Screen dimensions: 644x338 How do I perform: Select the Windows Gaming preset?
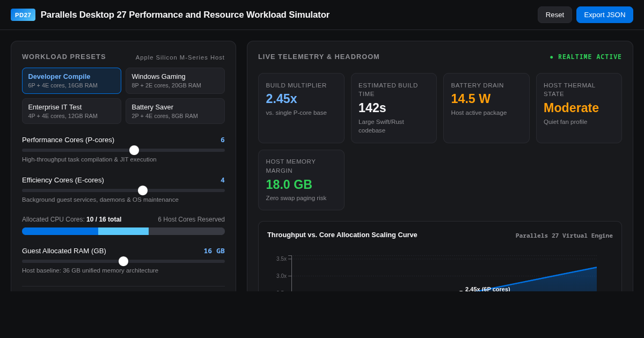(175, 81)
